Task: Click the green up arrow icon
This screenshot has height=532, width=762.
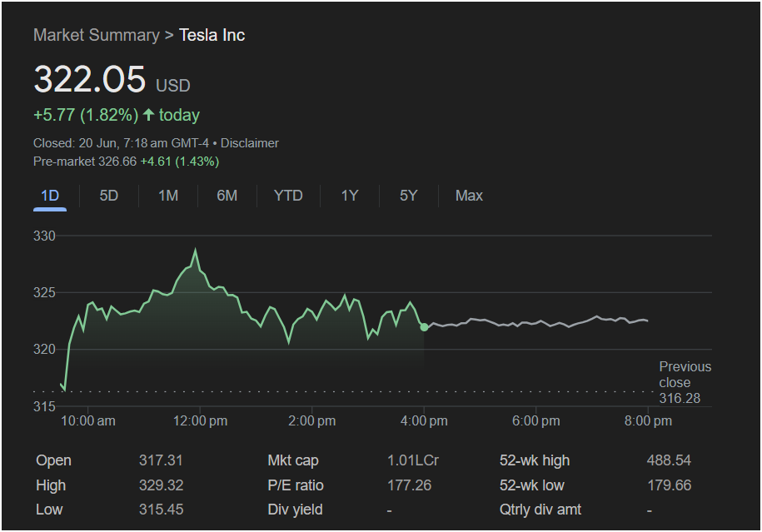Action: pyautogui.click(x=149, y=115)
